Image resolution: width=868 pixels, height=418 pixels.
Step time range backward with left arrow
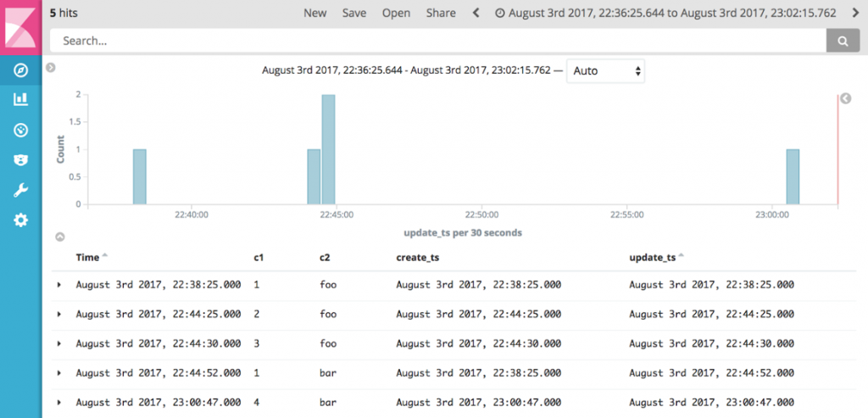tap(476, 13)
